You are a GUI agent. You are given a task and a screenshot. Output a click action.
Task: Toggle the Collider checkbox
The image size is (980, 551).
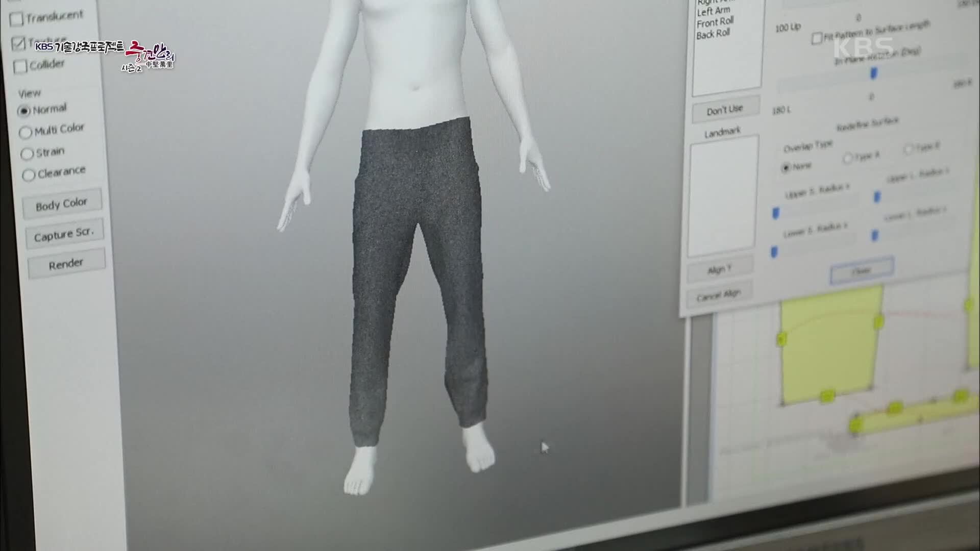(x=20, y=66)
